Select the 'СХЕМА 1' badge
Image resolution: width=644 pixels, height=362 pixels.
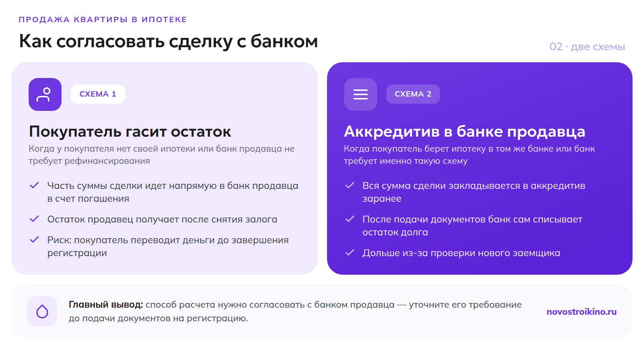point(98,94)
